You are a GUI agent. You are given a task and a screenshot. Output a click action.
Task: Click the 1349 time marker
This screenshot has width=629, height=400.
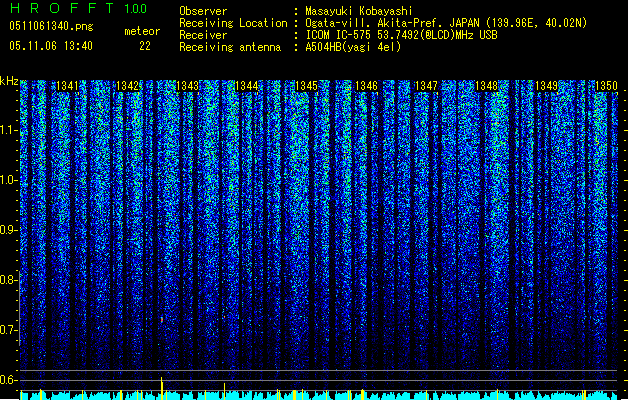point(546,86)
